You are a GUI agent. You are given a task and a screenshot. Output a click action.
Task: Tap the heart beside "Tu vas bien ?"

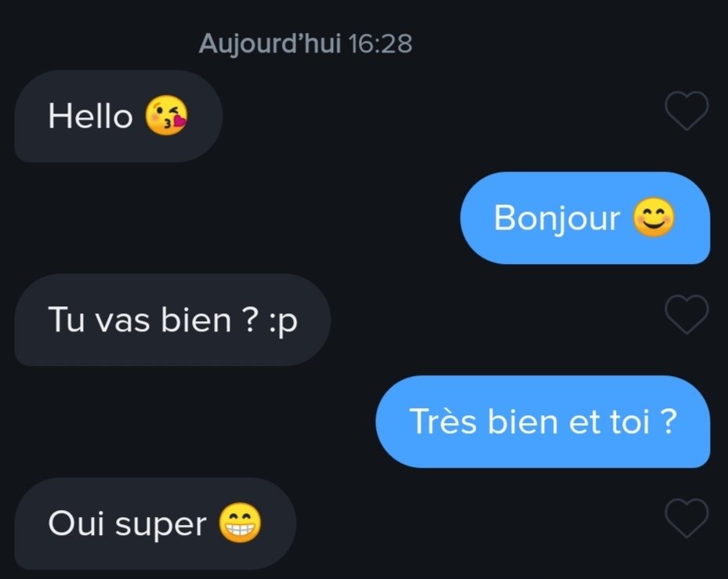[x=686, y=314]
